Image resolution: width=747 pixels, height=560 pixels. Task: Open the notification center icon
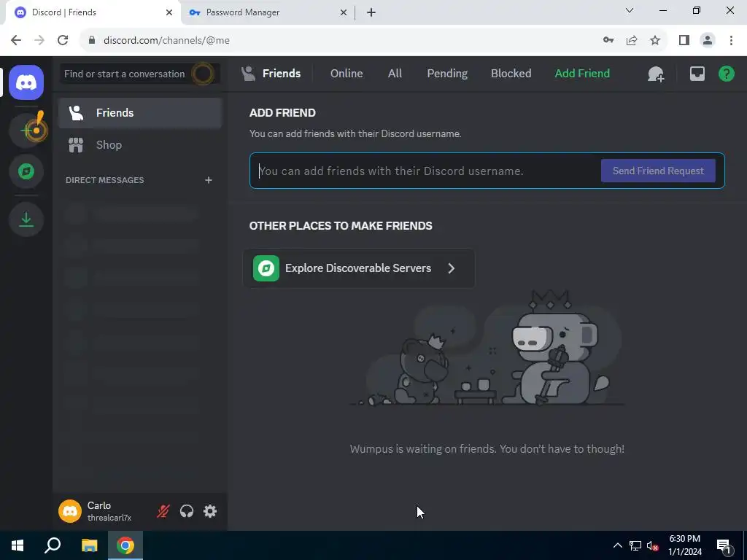[724, 545]
